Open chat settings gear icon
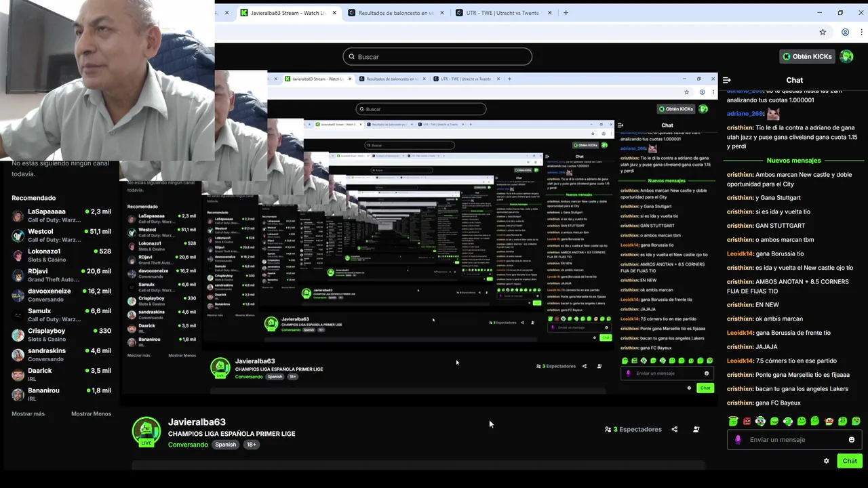 pos(826,461)
